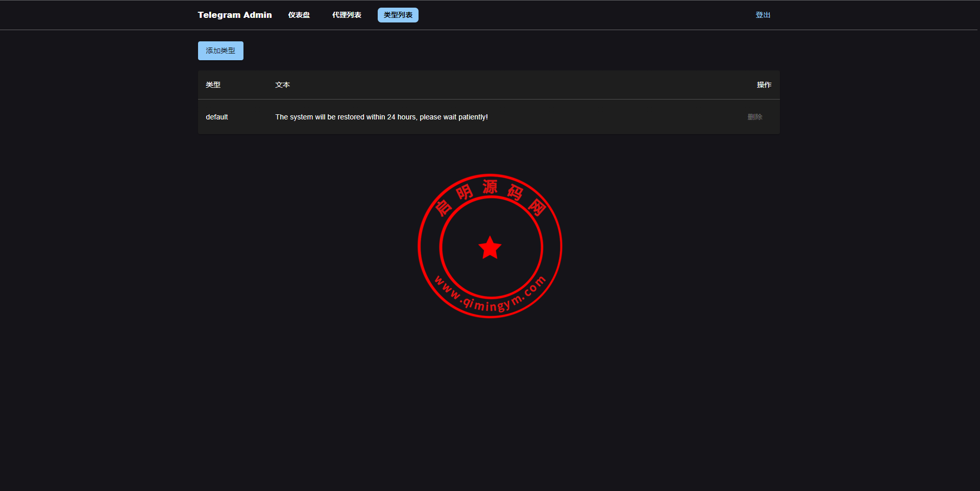The image size is (980, 491).
Task: Select the highlighted 类型列表 tab
Action: [x=398, y=15]
